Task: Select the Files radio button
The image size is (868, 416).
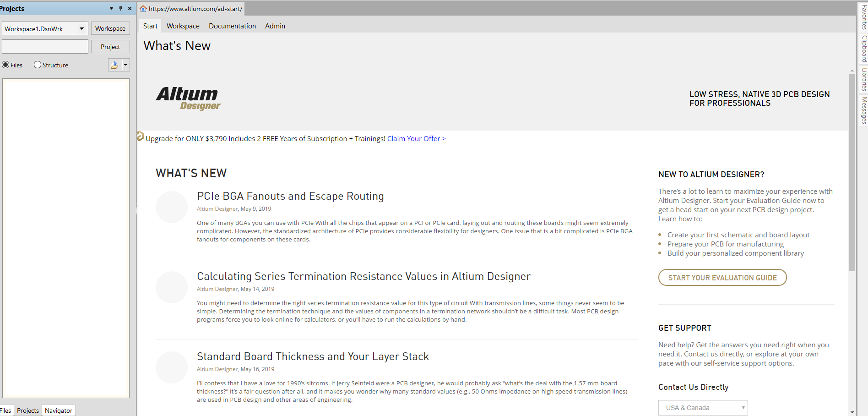Action: [5, 65]
